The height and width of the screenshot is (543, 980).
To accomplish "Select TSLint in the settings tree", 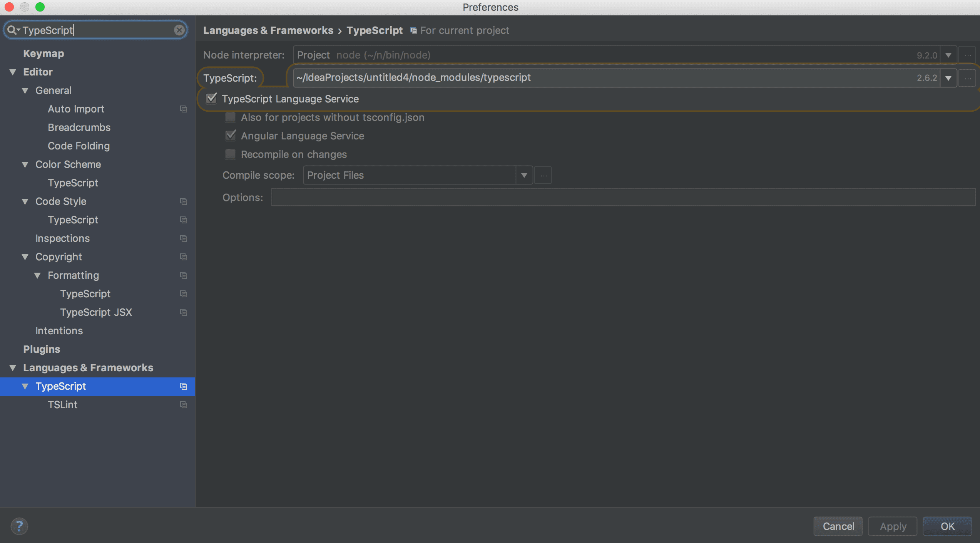I will [x=63, y=405].
